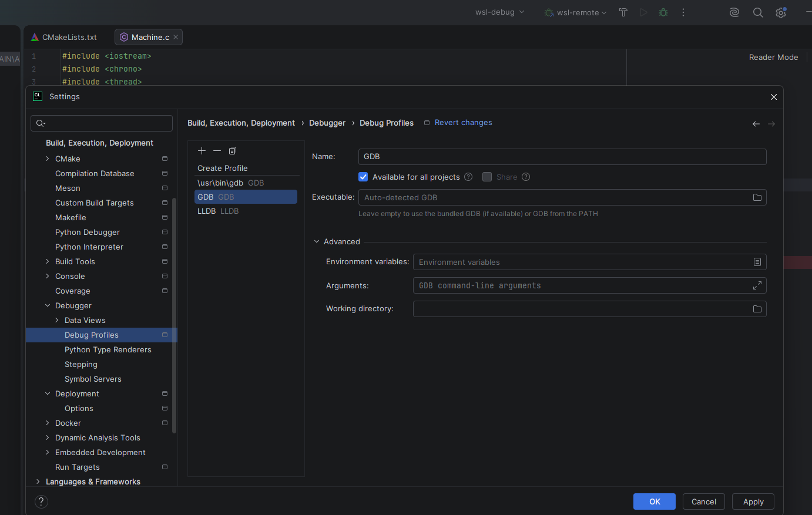
Task: Expand the Docker settings node
Action: tap(48, 423)
